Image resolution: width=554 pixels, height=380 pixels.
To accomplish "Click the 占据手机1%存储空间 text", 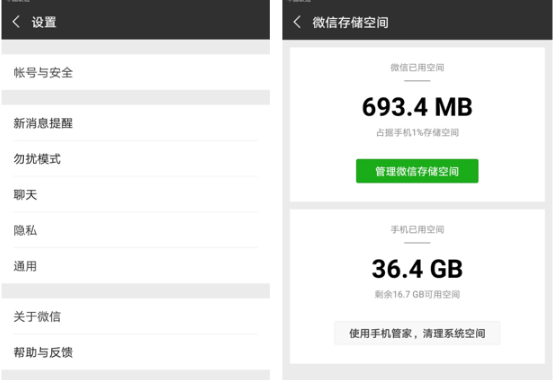I will click(x=417, y=132).
